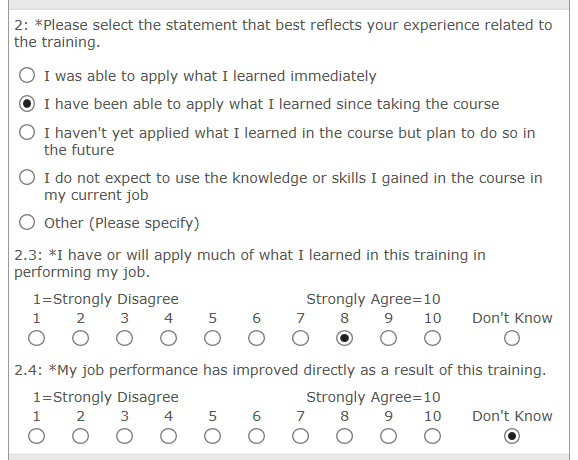Choose rating 7 for question 2.4
578x460 pixels.
(x=300, y=436)
